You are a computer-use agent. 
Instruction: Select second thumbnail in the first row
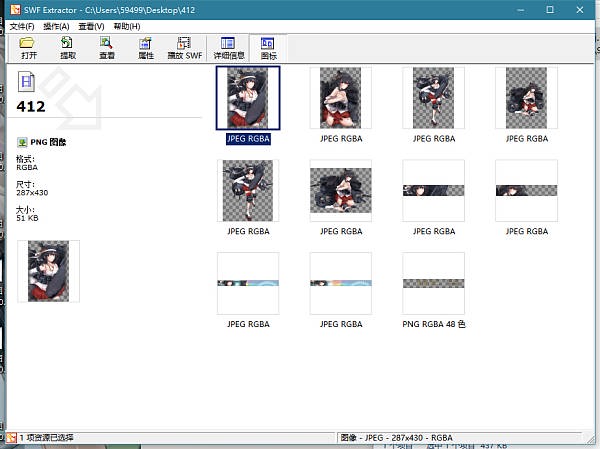point(341,98)
